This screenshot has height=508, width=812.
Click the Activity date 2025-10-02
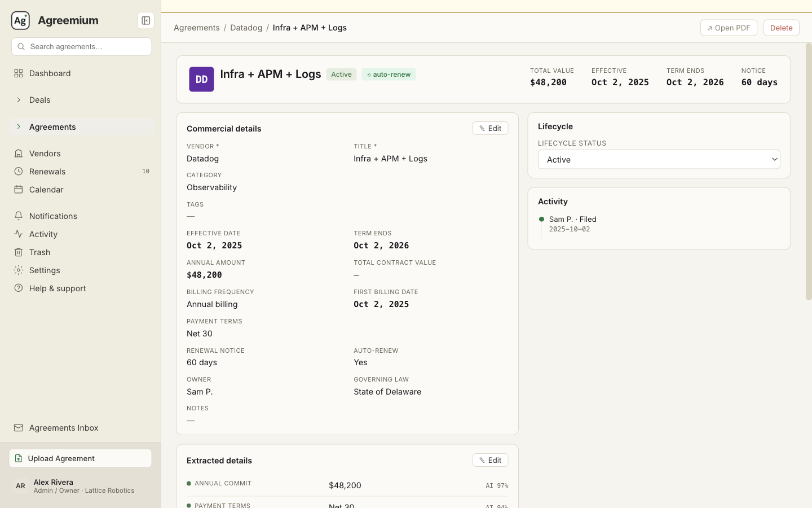[570, 229]
